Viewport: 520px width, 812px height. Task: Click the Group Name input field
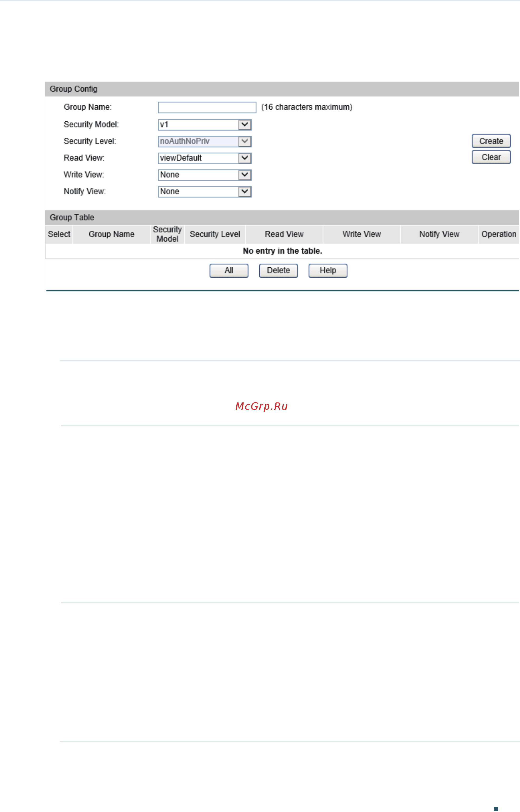(x=207, y=107)
